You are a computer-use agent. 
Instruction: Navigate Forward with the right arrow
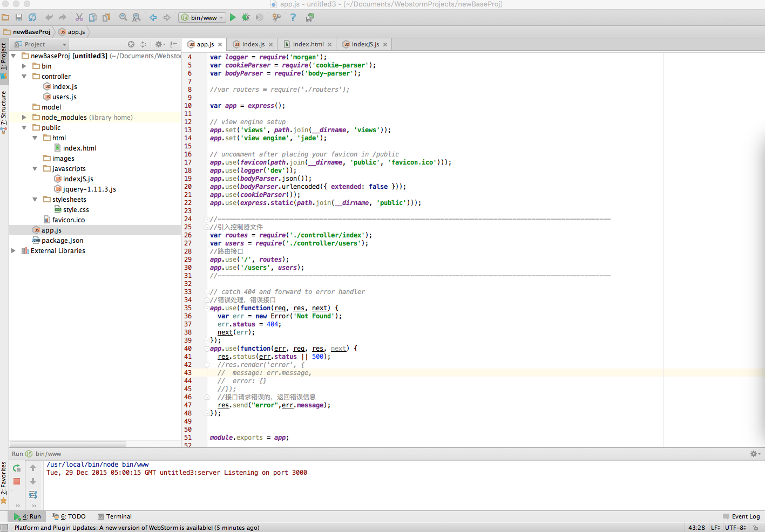167,17
